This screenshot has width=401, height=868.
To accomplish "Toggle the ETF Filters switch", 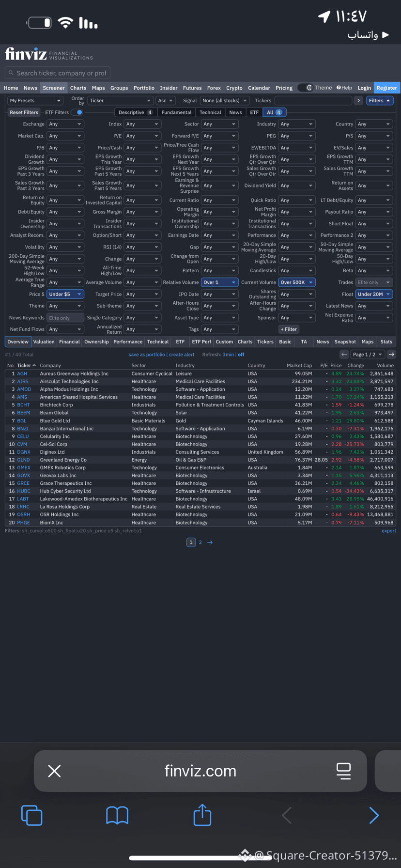I will (x=77, y=112).
